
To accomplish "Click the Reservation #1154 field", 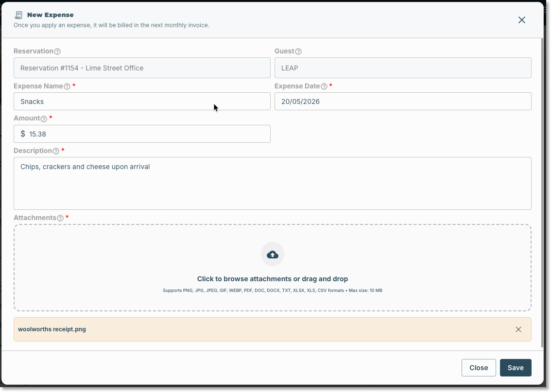I will (x=142, y=68).
